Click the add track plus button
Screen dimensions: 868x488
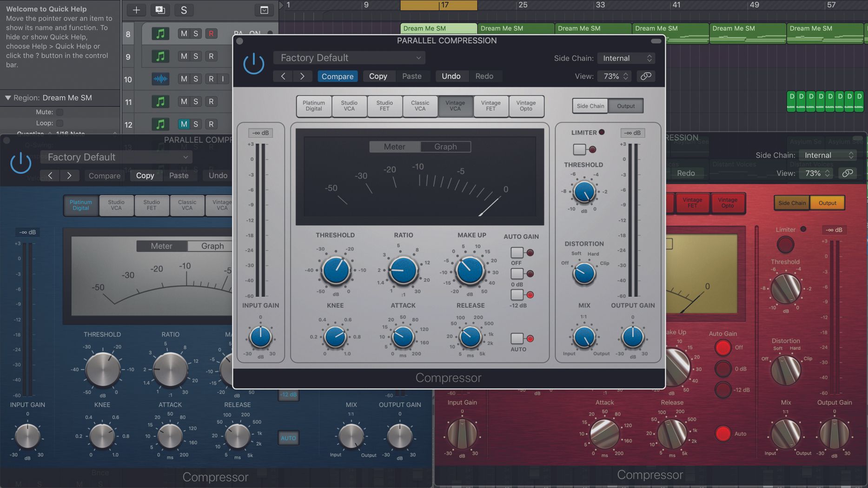pos(136,10)
